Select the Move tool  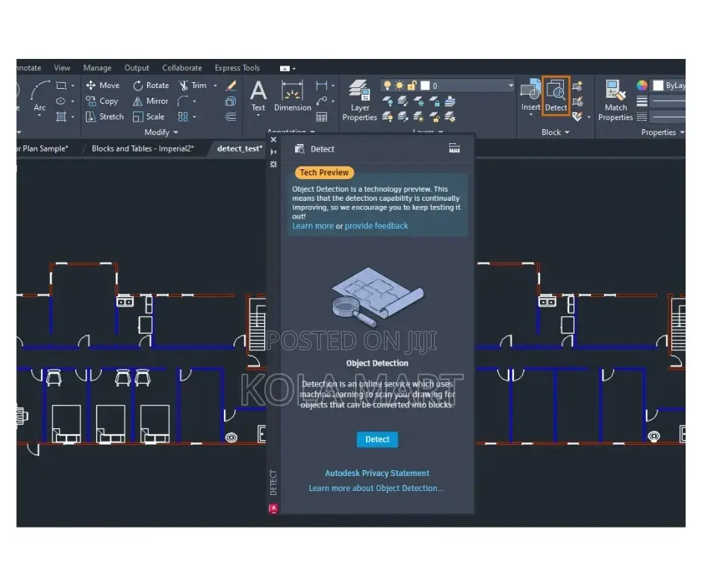pyautogui.click(x=102, y=85)
